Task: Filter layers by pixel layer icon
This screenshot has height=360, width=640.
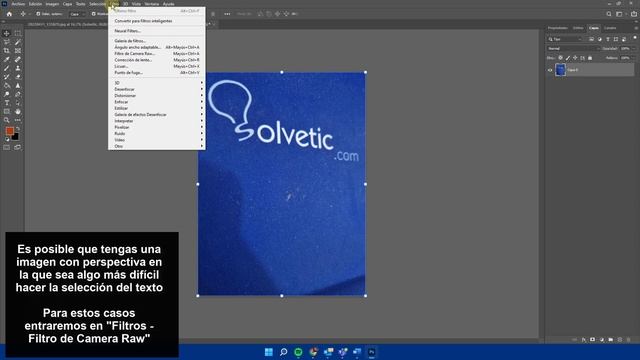Action: pyautogui.click(x=591, y=39)
